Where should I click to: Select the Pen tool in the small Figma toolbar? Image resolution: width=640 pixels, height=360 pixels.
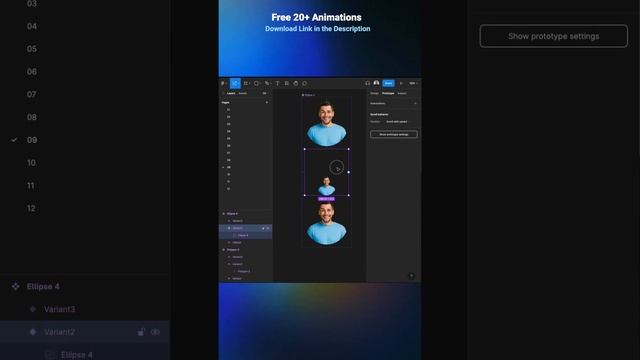click(x=267, y=83)
